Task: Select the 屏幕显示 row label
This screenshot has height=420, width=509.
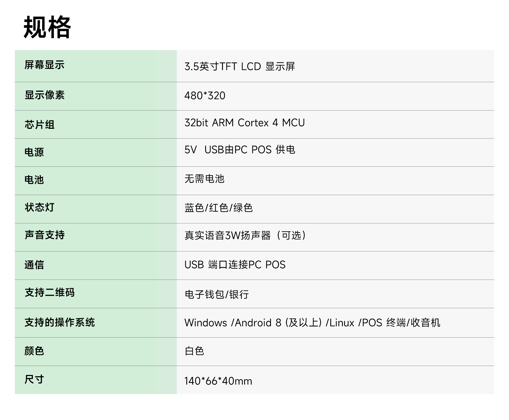Action: coord(45,65)
